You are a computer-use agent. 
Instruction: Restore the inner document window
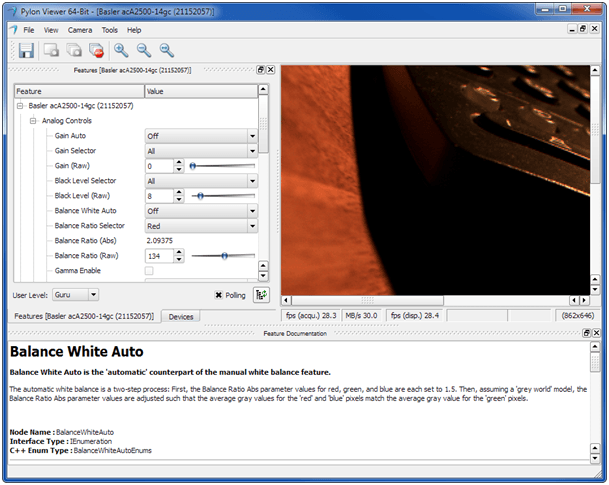(583, 29)
